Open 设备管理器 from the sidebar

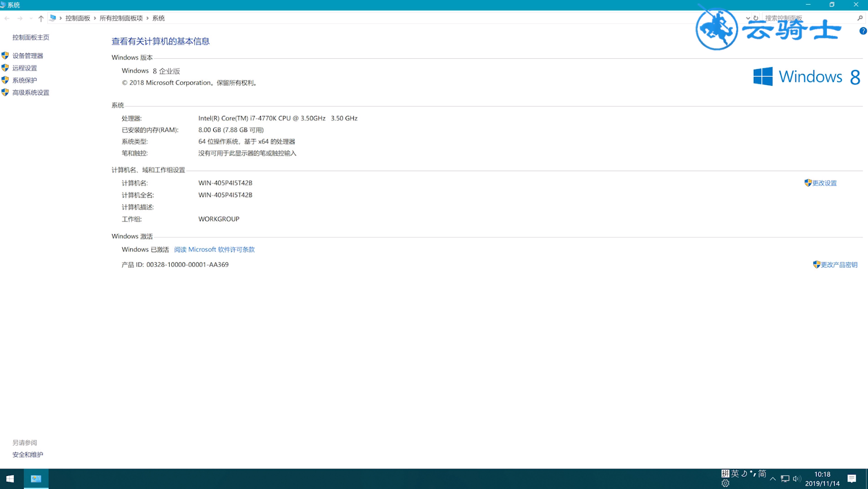click(x=27, y=55)
